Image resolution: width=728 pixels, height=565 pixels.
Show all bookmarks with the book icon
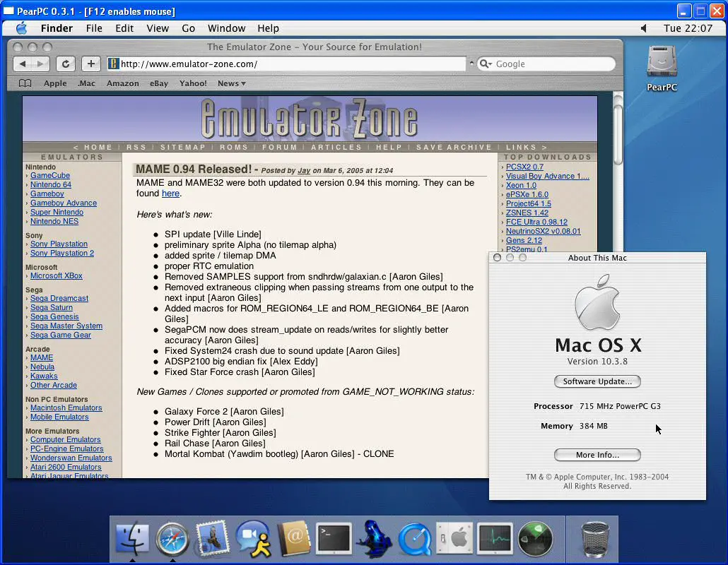click(25, 83)
